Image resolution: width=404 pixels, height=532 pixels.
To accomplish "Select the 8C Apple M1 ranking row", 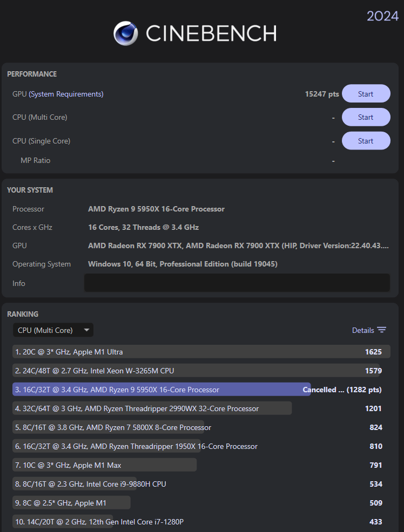I will 201,503.
